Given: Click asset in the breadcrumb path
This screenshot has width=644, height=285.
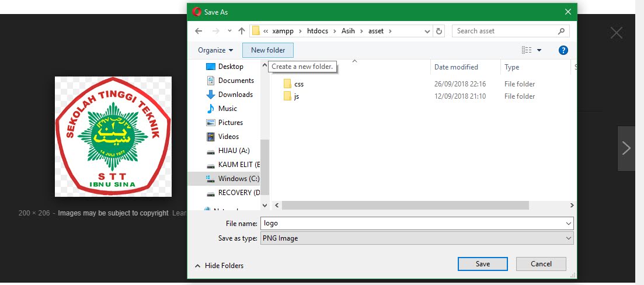Looking at the screenshot, I should pos(376,31).
